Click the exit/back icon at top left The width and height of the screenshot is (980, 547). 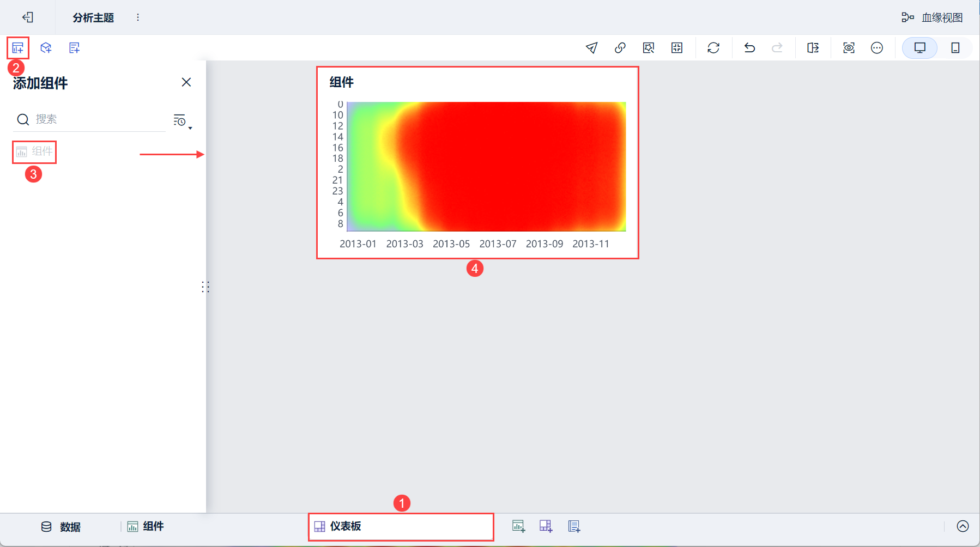(x=28, y=17)
